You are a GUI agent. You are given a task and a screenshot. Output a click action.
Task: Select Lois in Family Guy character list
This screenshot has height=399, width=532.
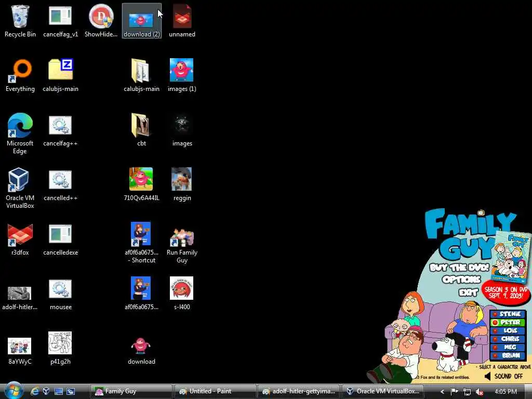click(507, 330)
